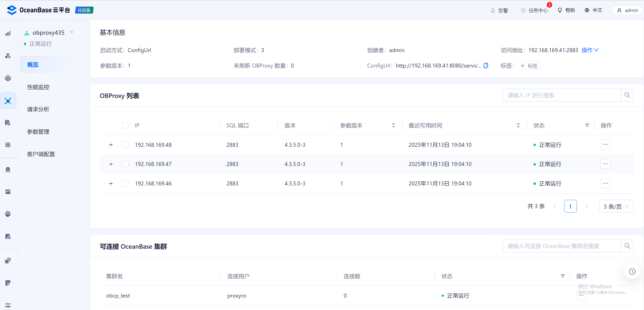Viewport: 644px width, 310px height.
Task: Go to 性能监控 menu item
Action: tap(38, 87)
